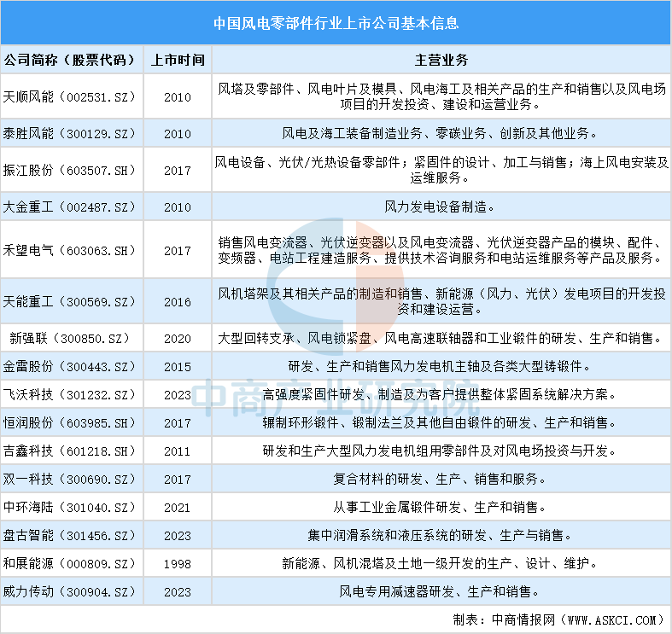Click 禾望电气 business description 销售风电变流器
Image resolution: width=672 pixels, height=634 pixels.
coord(441,251)
